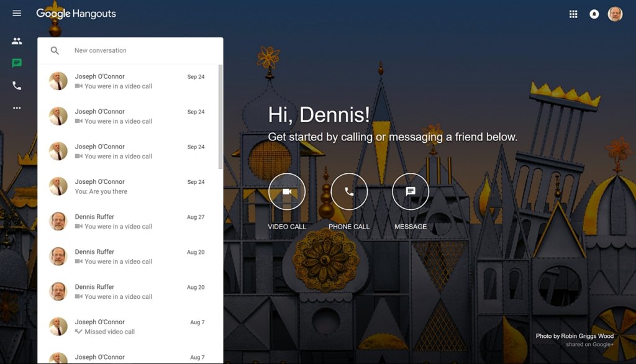Open the Contacts sidebar icon
The width and height of the screenshot is (636, 364).
(x=17, y=41)
